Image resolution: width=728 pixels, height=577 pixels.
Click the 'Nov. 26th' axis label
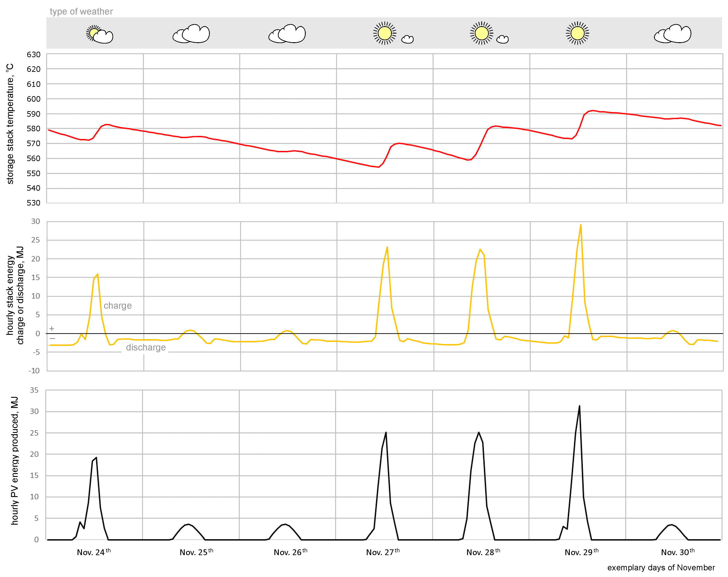pos(291,552)
